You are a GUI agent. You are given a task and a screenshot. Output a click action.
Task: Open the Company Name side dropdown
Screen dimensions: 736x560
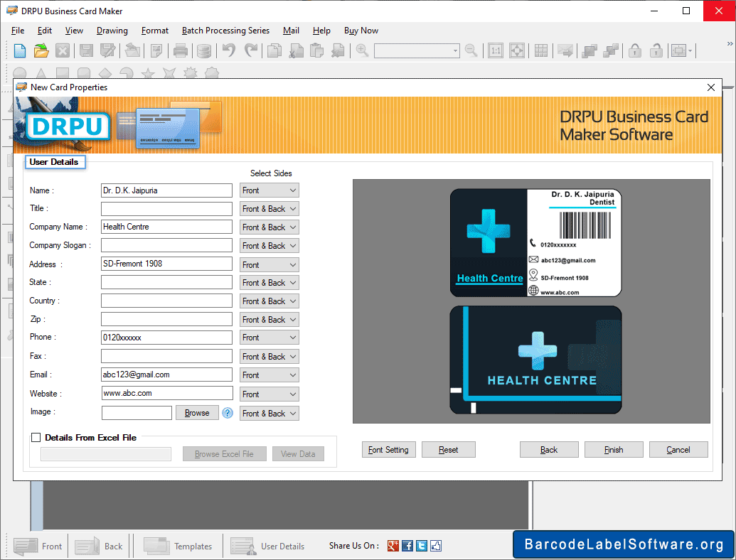[x=269, y=227]
